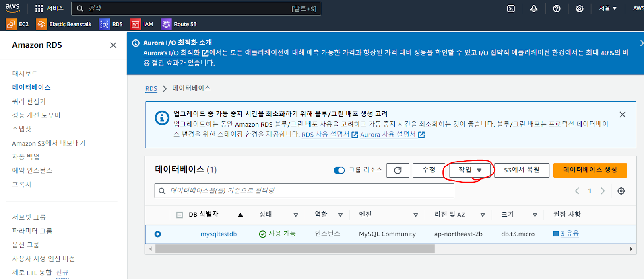Image resolution: width=644 pixels, height=279 pixels.
Task: Click the external link icon beside Aurora 사용 설명서
Action: click(x=421, y=135)
